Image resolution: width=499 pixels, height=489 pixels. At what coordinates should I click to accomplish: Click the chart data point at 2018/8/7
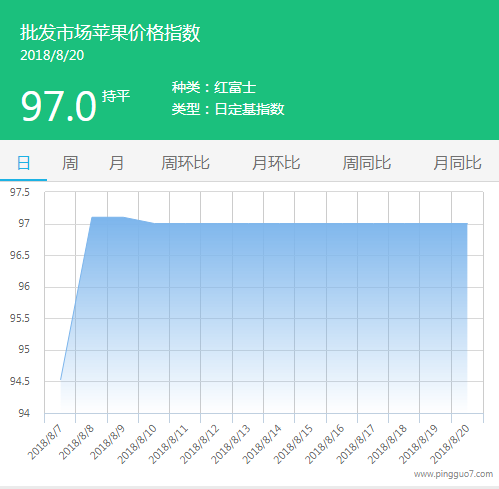point(60,380)
